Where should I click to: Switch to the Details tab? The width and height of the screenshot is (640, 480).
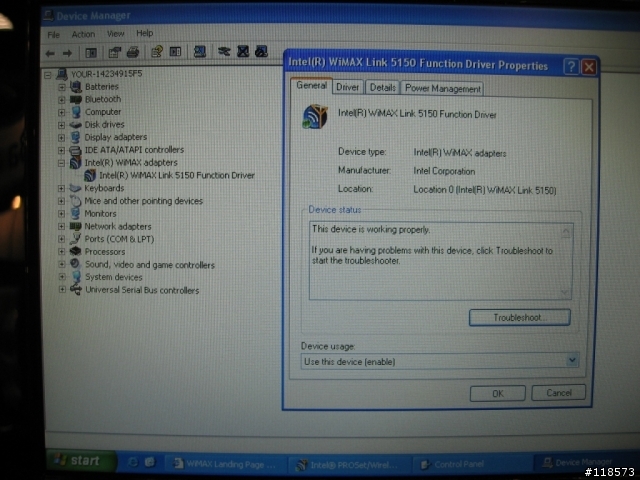click(x=383, y=87)
